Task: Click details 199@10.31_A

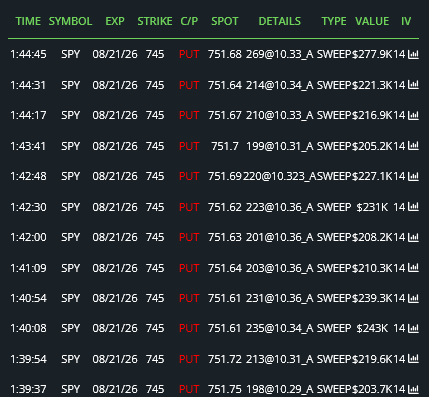Action: tap(280, 146)
